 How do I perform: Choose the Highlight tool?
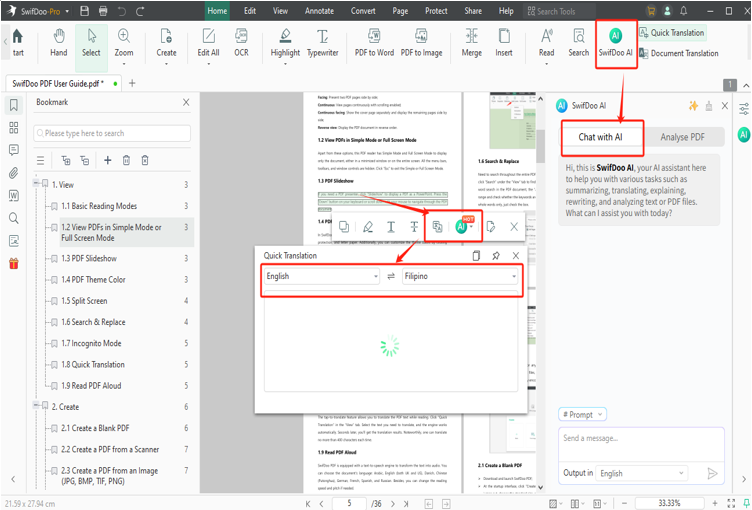point(285,43)
